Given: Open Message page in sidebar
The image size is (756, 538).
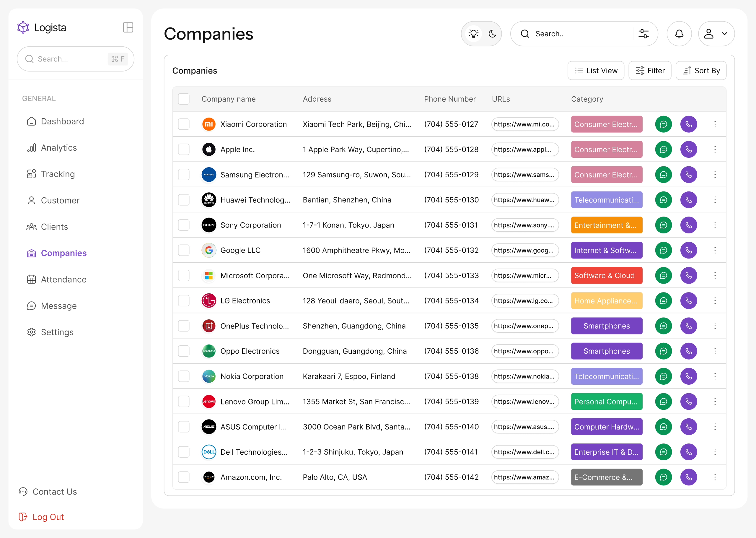Looking at the screenshot, I should click(52, 306).
